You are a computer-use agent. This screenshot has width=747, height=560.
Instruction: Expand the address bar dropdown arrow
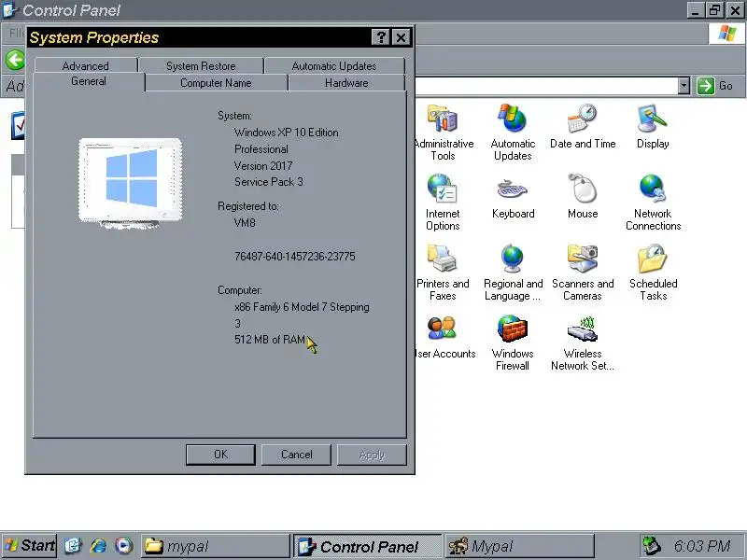click(x=684, y=86)
